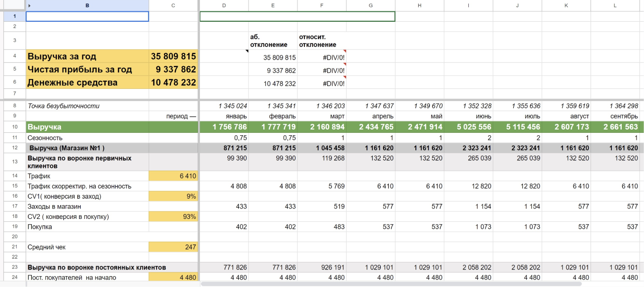The image size is (644, 287).
Task: Select the yellow 'Трафик' input cell 6 410
Action: [x=173, y=176]
